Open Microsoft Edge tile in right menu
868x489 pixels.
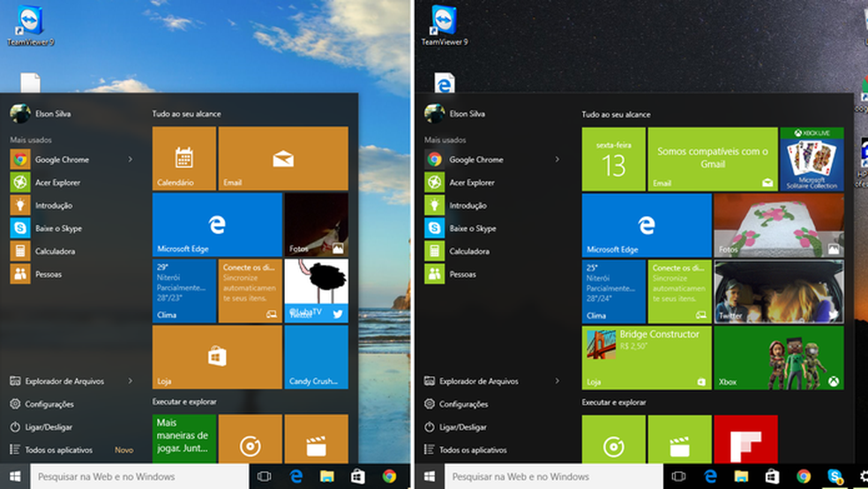pyautogui.click(x=647, y=225)
